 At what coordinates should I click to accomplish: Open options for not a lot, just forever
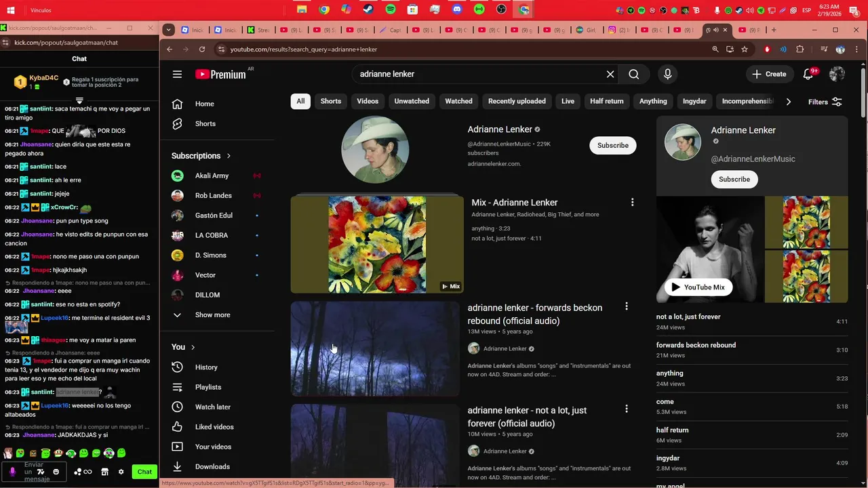click(x=626, y=409)
